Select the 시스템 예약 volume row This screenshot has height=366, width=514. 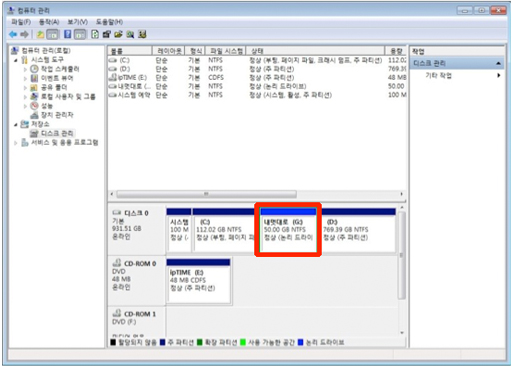coord(257,95)
